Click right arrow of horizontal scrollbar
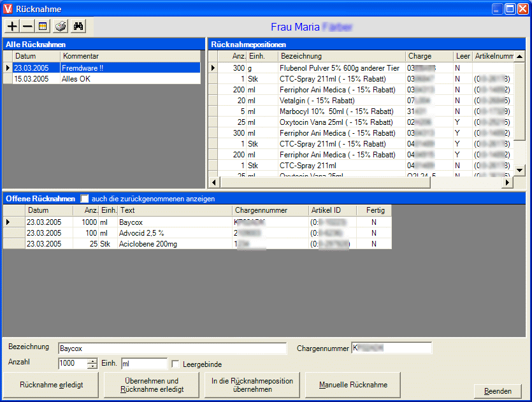Viewport: 532px width, 402px height. click(507, 182)
